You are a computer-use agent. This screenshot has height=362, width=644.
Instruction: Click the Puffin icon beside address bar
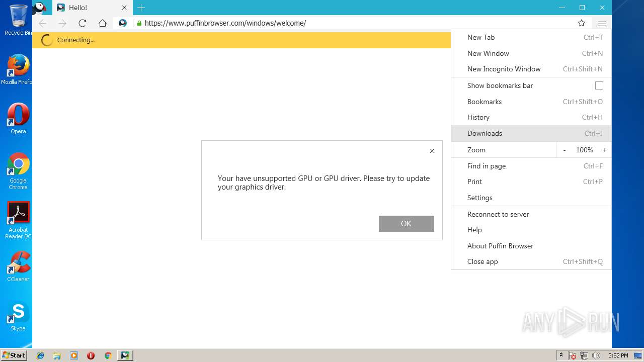[x=122, y=23]
